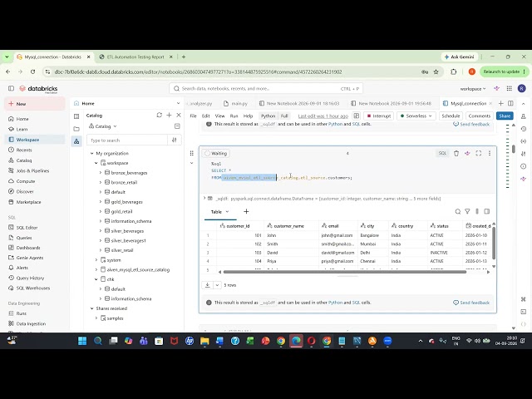532x399 pixels.
Task: Expand the _sqldf dataframe schema
Action: (204, 198)
